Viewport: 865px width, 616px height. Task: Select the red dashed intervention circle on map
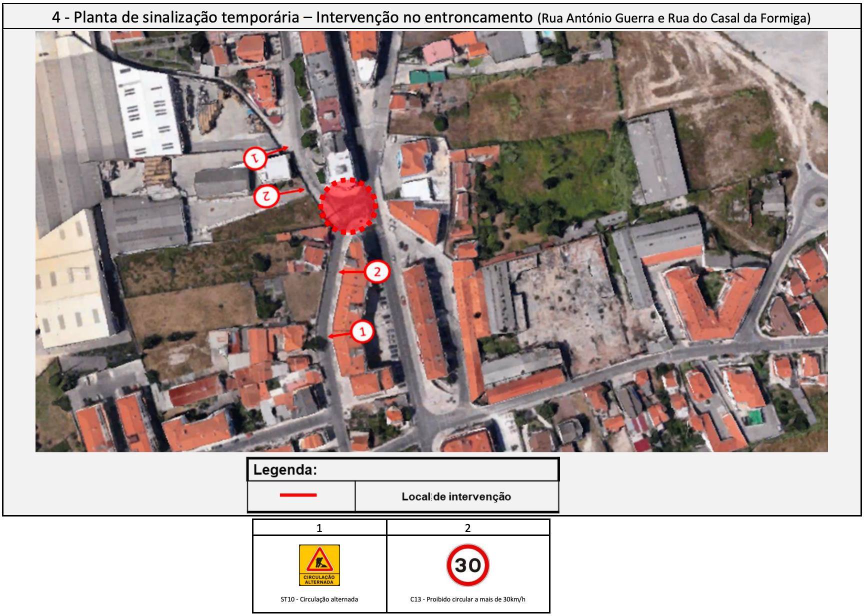(x=348, y=205)
